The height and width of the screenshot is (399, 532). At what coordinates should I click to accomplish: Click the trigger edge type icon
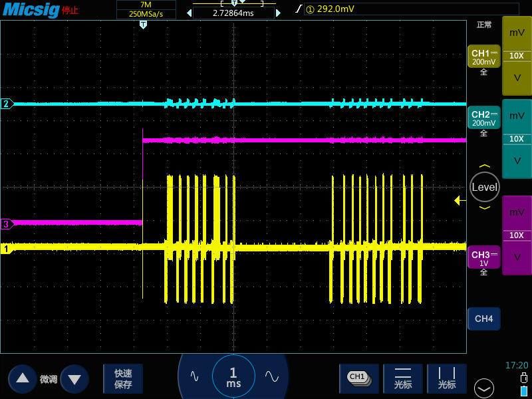(298, 9)
